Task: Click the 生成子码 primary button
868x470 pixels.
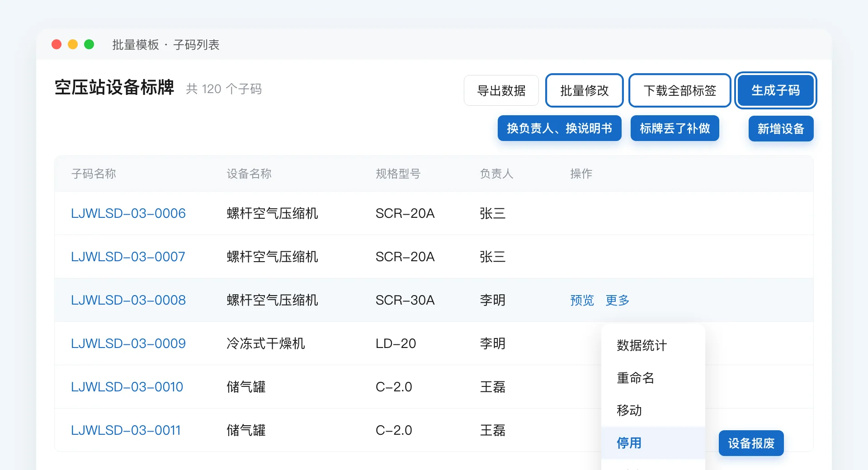Action: pos(775,90)
